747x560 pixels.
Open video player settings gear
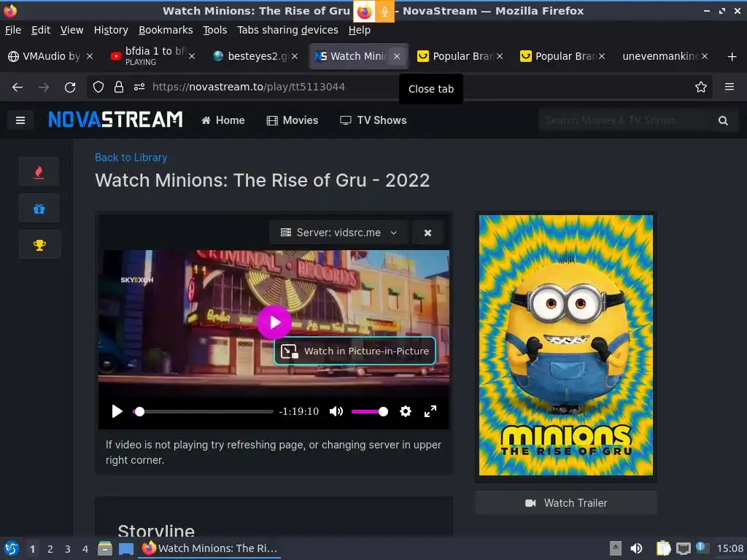click(x=406, y=411)
